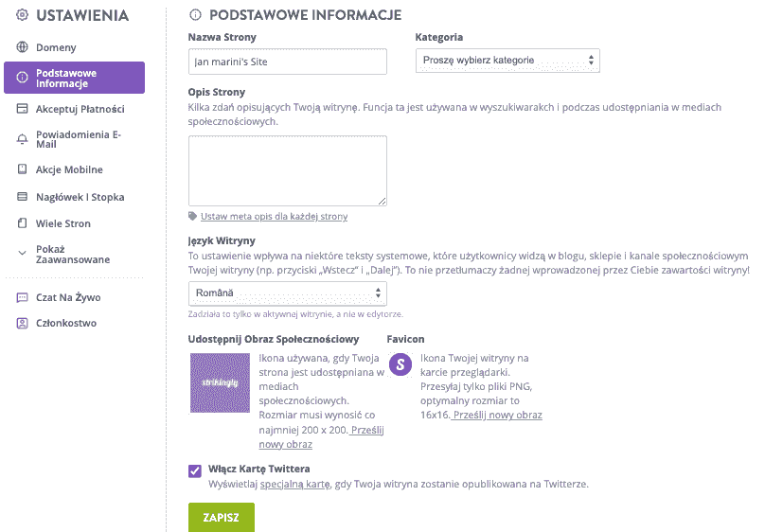Click the specjalną kartę link
The width and height of the screenshot is (765, 532).
point(294,484)
